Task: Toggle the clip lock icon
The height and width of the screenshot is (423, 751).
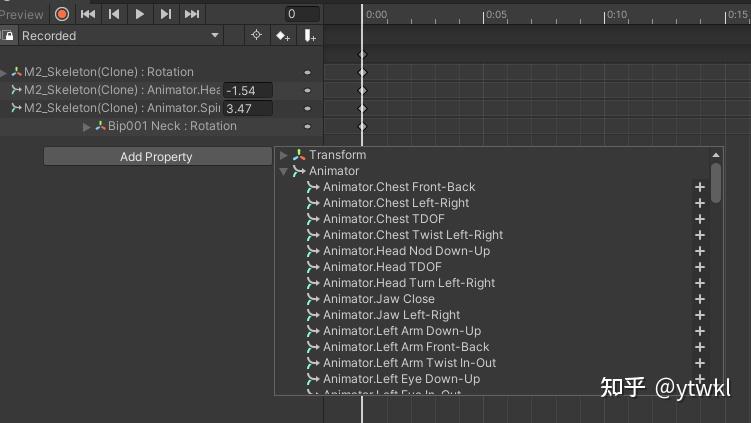Action: pos(8,35)
